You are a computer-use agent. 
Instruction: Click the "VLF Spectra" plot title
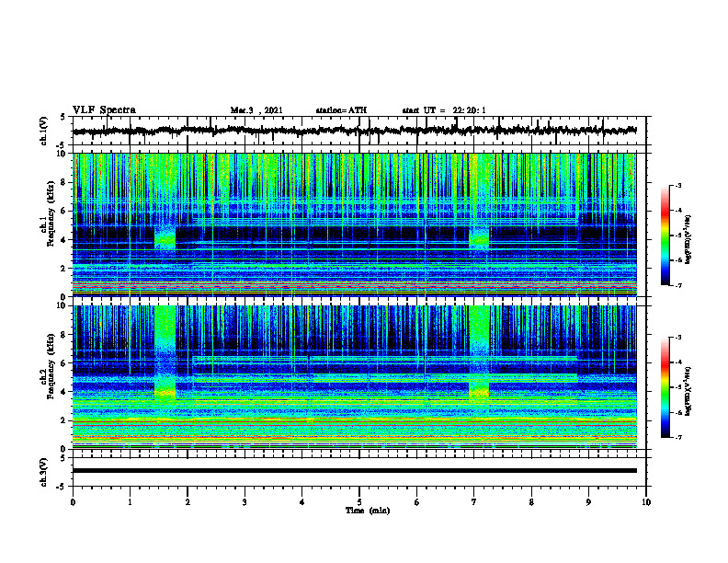pos(104,110)
